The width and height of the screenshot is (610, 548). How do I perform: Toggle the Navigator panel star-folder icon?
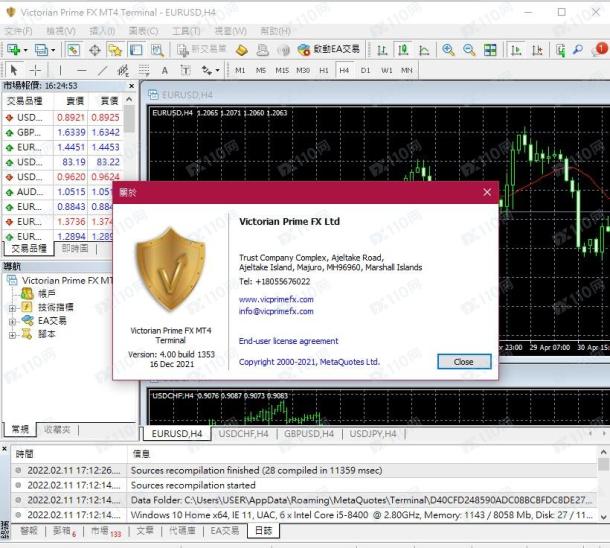115,50
